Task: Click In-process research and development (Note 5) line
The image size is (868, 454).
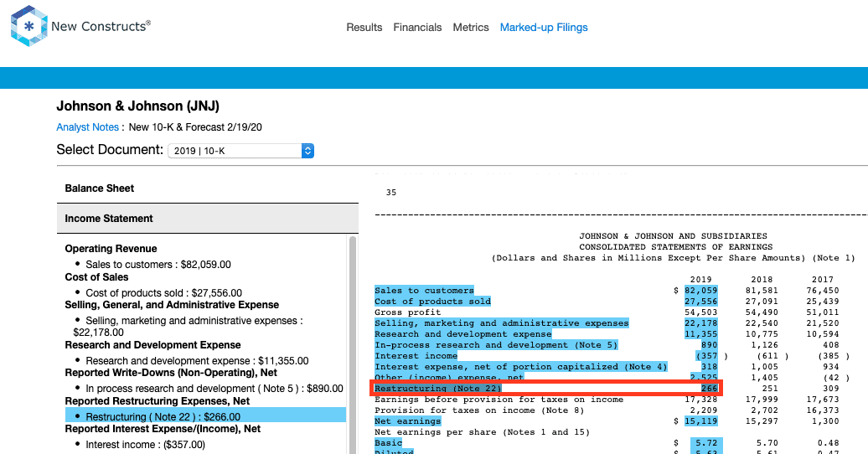Action: [496, 344]
